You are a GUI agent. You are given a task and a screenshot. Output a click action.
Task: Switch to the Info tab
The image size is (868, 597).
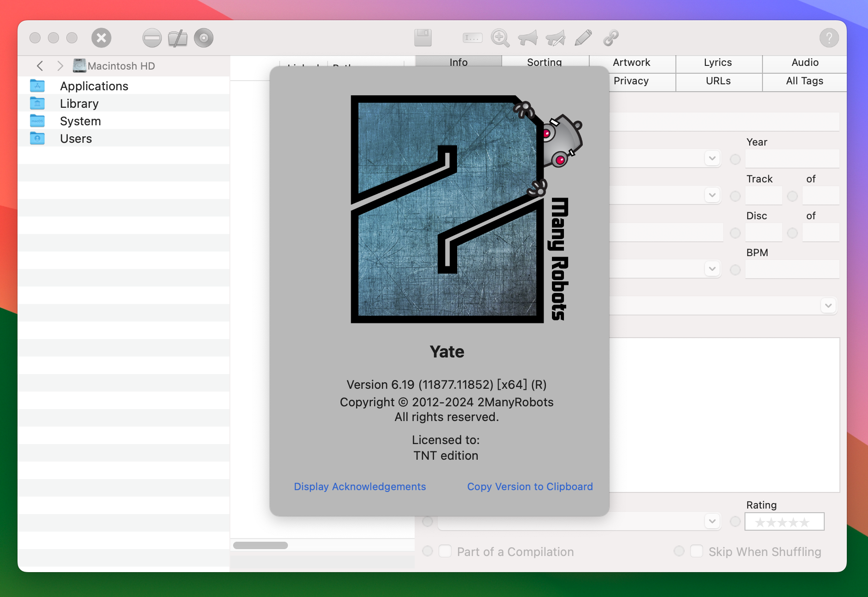[458, 62]
